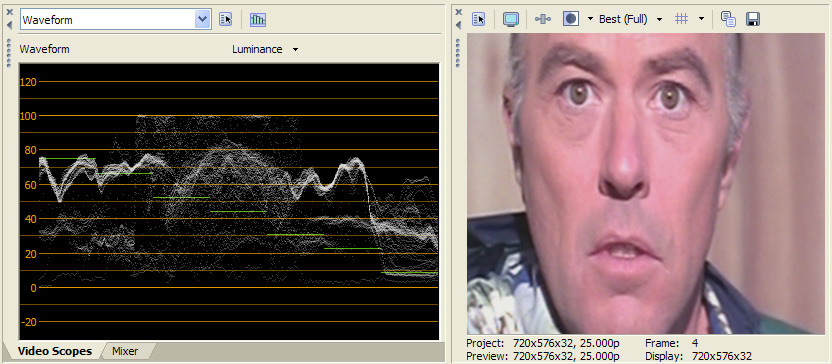Click the Best (Full) quality label
Screen dimensions: 832x364
(623, 19)
